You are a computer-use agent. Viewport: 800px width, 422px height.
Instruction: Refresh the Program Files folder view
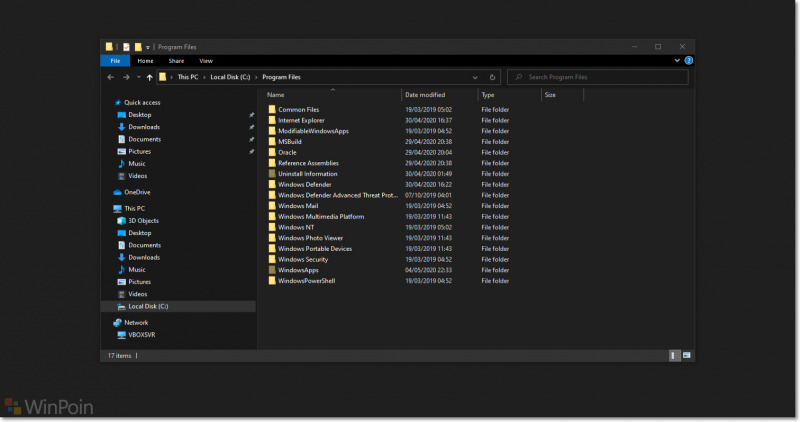click(492, 77)
